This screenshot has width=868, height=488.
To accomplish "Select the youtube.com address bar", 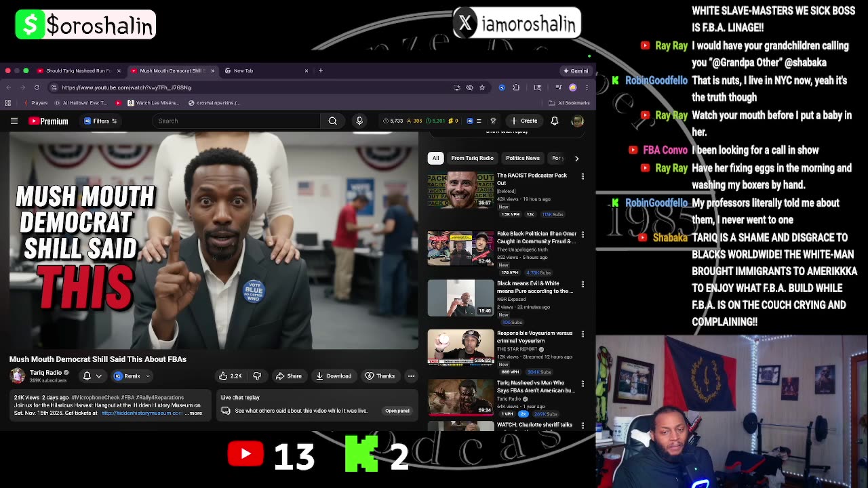I will click(251, 87).
